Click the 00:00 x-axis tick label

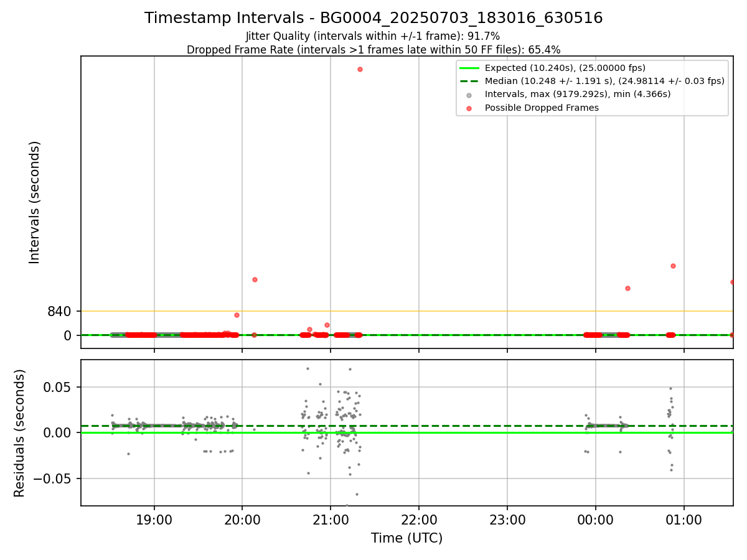[596, 520]
